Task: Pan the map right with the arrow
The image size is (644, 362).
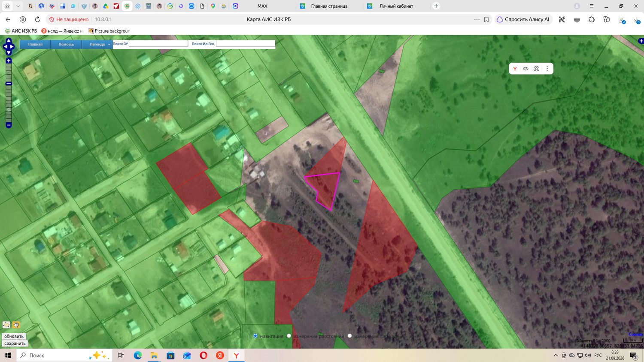Action: (12, 46)
